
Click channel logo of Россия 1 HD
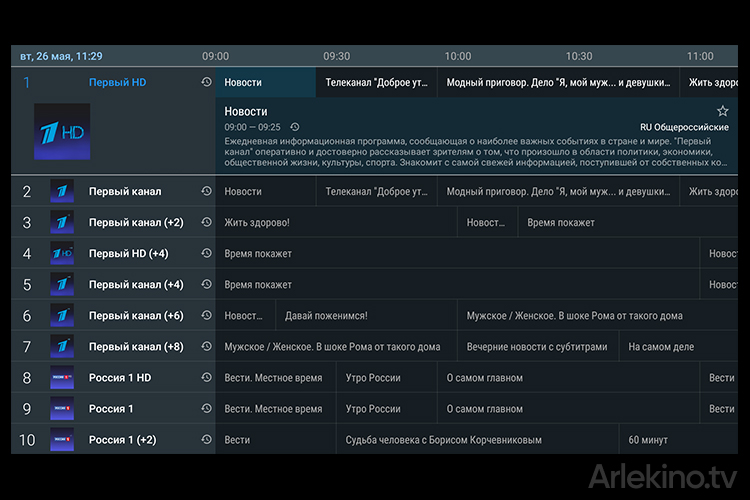62,378
